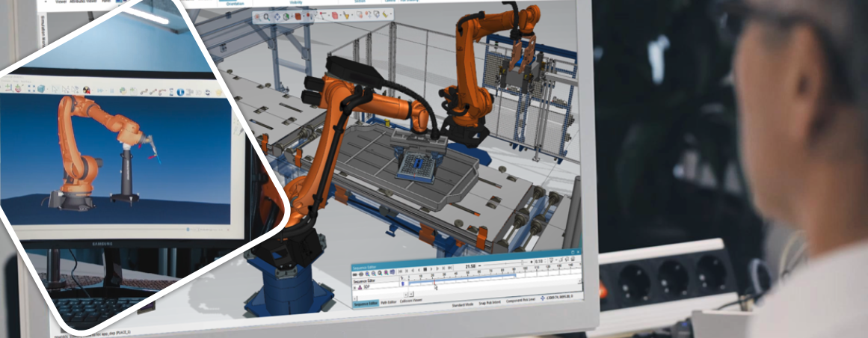
Task: Click the fast-forward icon on left monitor
Action: point(100,91)
